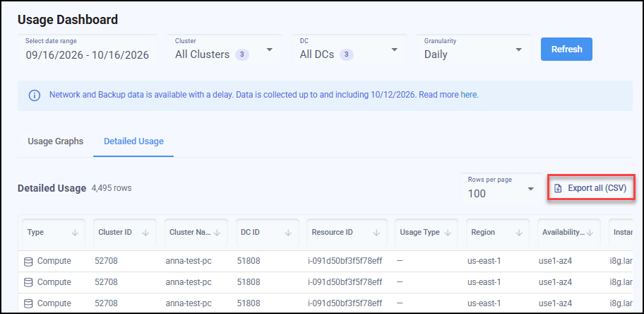Open the Cluster dropdown arrow

click(x=270, y=50)
